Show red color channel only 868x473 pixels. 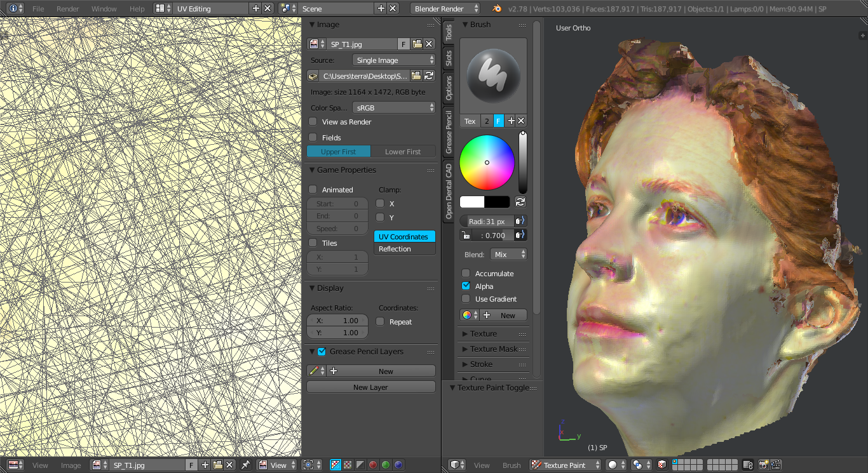point(373,465)
